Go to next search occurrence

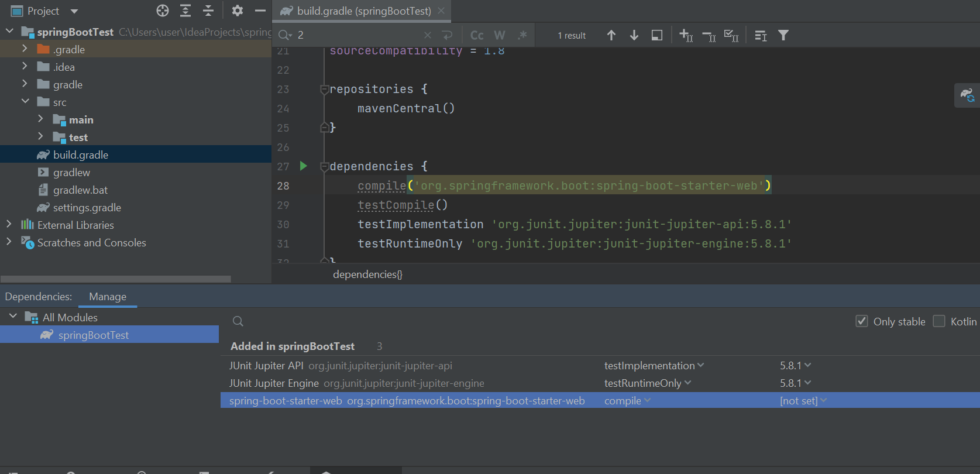click(x=634, y=35)
